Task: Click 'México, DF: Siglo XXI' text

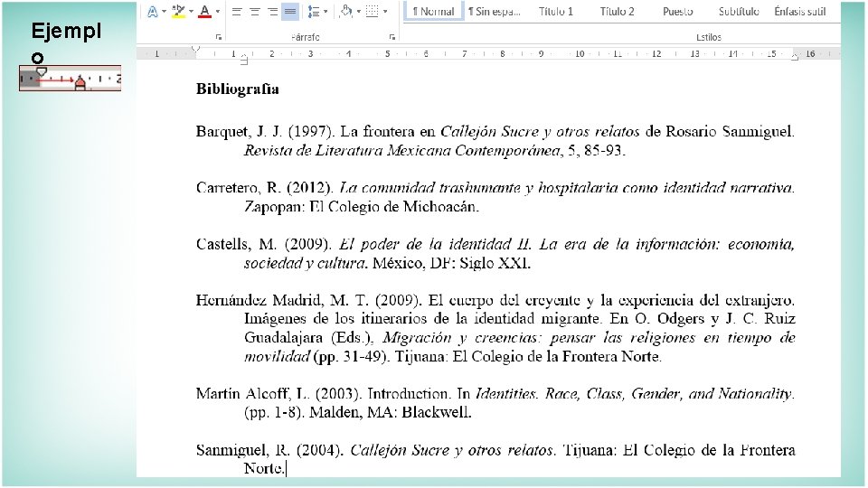Action: tap(452, 263)
